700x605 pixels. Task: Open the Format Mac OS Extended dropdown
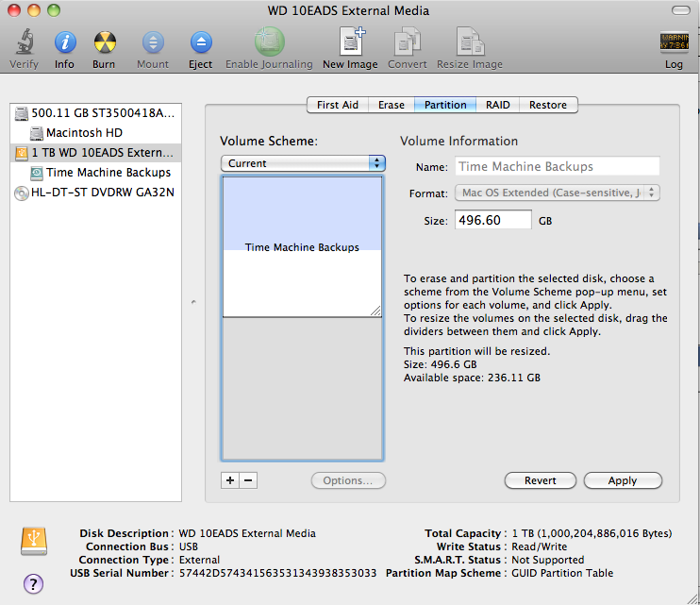click(558, 193)
